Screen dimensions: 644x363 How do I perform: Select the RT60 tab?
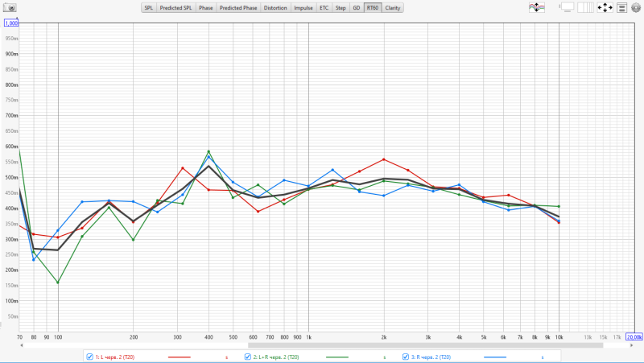[373, 8]
